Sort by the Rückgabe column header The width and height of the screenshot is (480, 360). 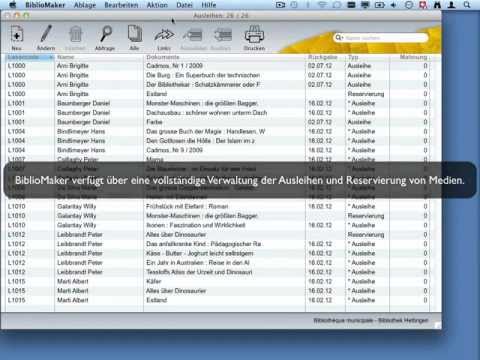coord(325,57)
